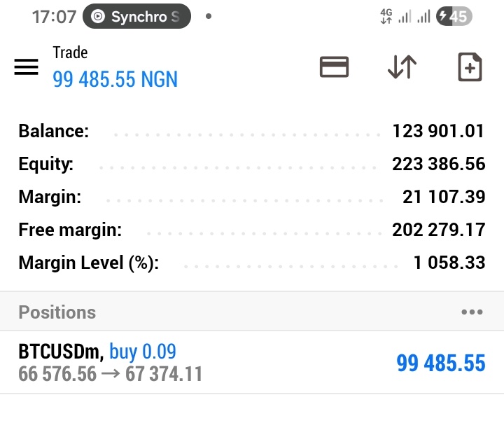The width and height of the screenshot is (504, 444).
Task: Tap the margin level value 1 058.33
Action: [449, 263]
